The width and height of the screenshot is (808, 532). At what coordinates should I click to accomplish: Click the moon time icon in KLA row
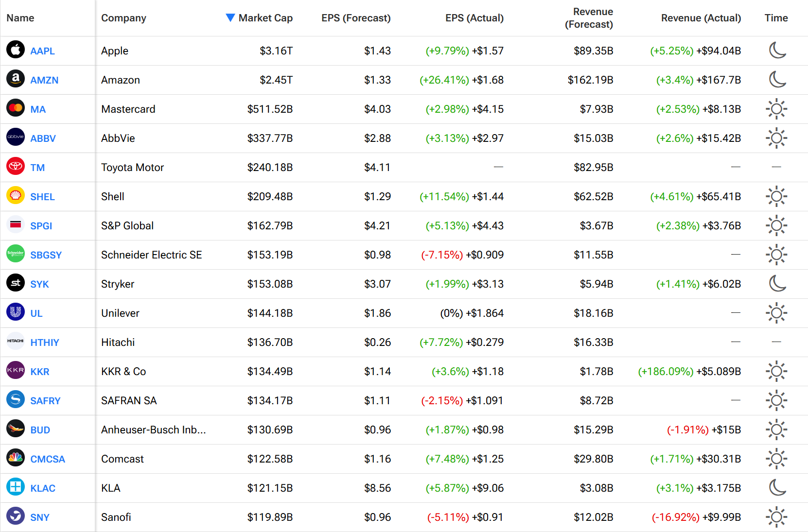[777, 487]
